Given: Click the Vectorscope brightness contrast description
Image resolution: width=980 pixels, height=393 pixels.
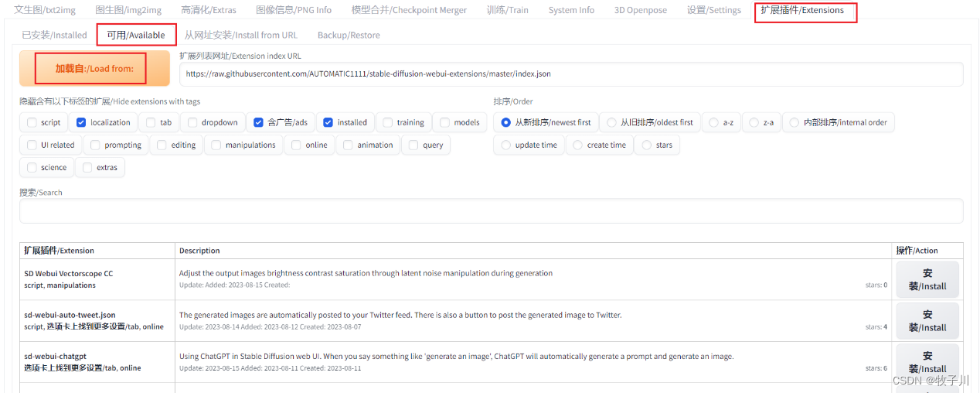Looking at the screenshot, I should (x=366, y=273).
